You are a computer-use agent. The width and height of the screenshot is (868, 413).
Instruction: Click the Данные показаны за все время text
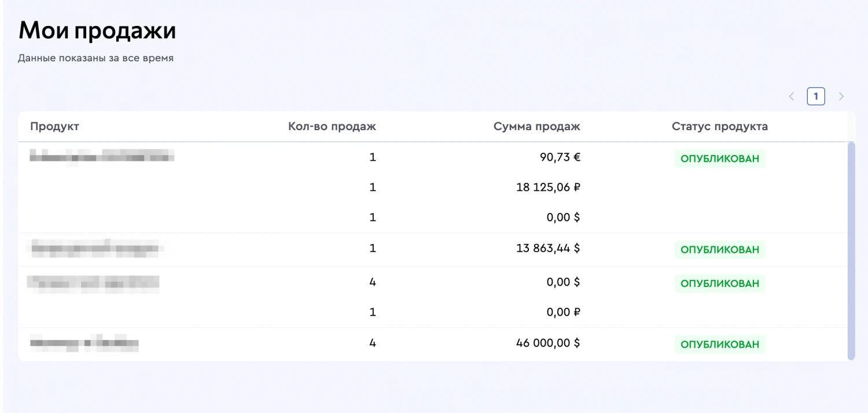[x=95, y=58]
